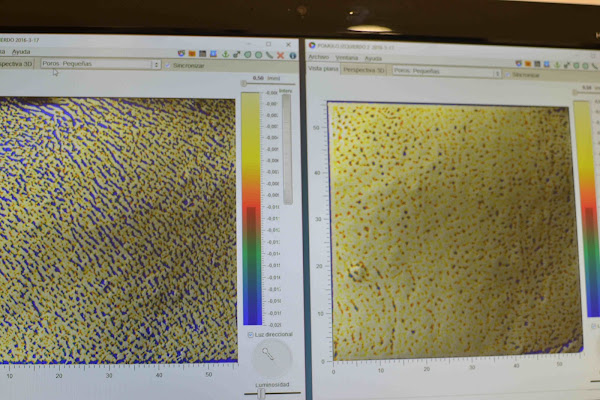Click the multicolor shield icon in left window toolbar

pyautogui.click(x=181, y=54)
